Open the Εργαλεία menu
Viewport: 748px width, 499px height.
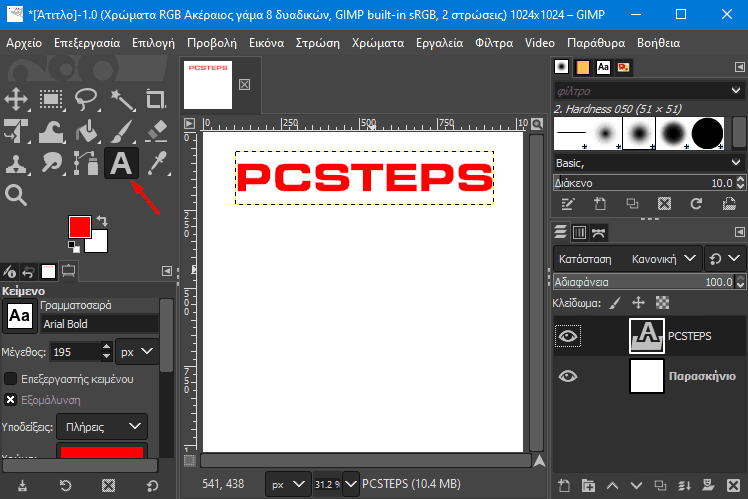coord(439,43)
